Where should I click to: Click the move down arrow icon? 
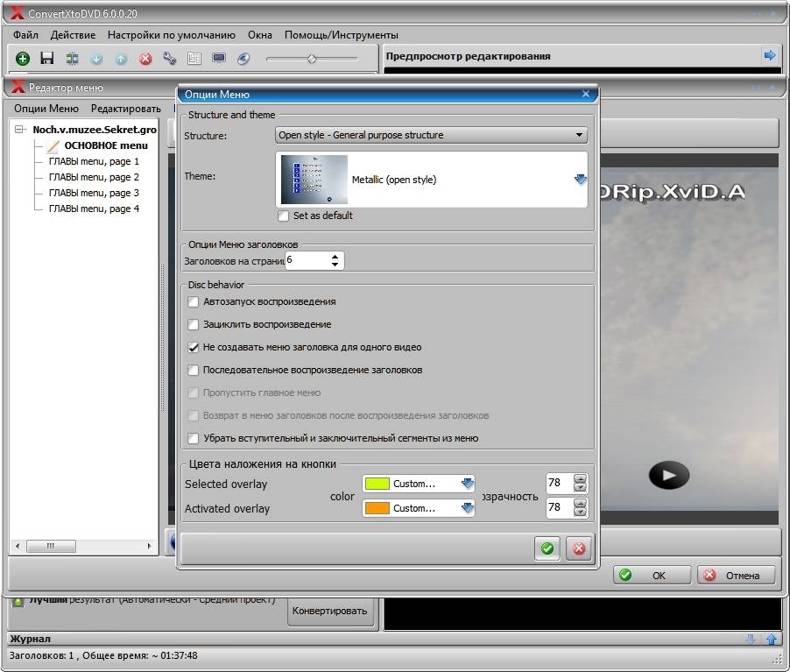click(x=96, y=59)
